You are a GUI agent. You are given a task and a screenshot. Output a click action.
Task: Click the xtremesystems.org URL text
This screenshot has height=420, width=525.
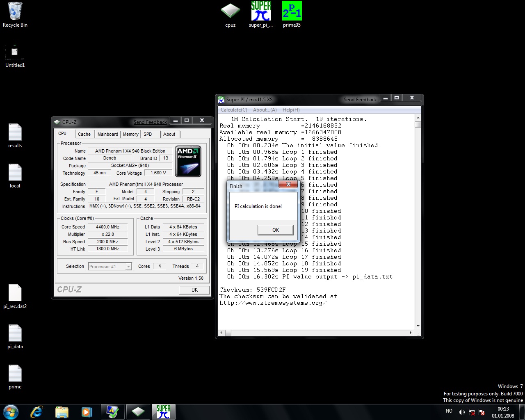point(273,303)
